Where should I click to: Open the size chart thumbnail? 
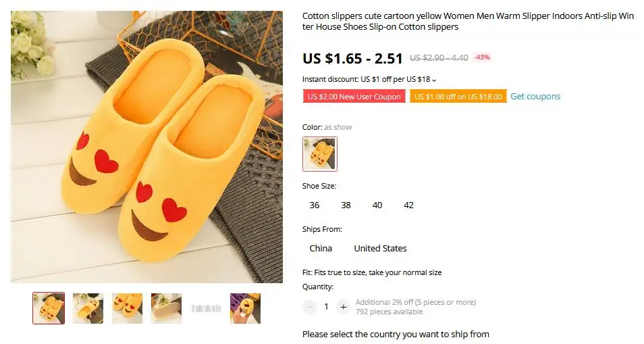tap(206, 308)
